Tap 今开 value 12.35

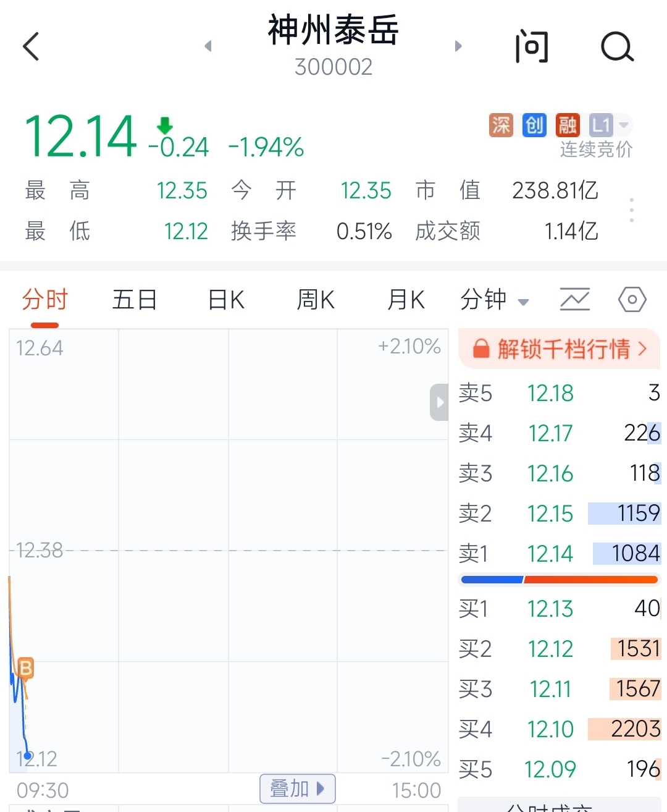366,190
